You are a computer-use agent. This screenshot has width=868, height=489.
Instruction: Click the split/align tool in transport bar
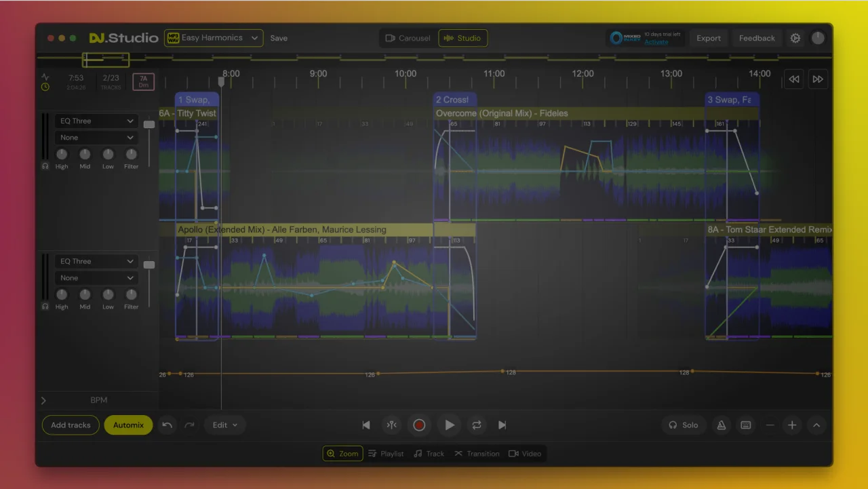(x=391, y=425)
